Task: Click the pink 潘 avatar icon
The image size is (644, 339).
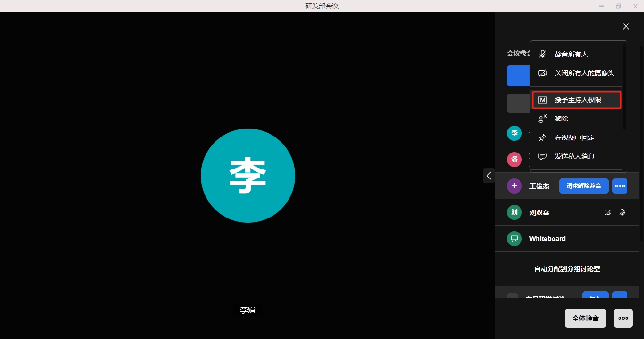Action: 514,160
